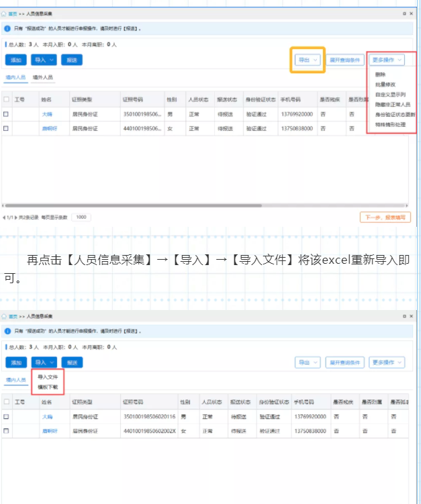Click the restore window icon in the lower panel header
The image size is (421, 504).
click(403, 316)
